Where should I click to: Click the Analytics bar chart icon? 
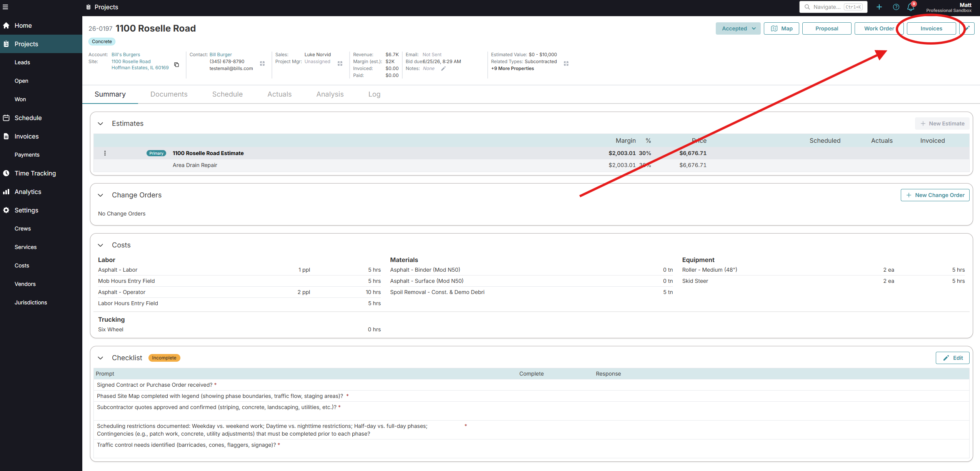6,192
